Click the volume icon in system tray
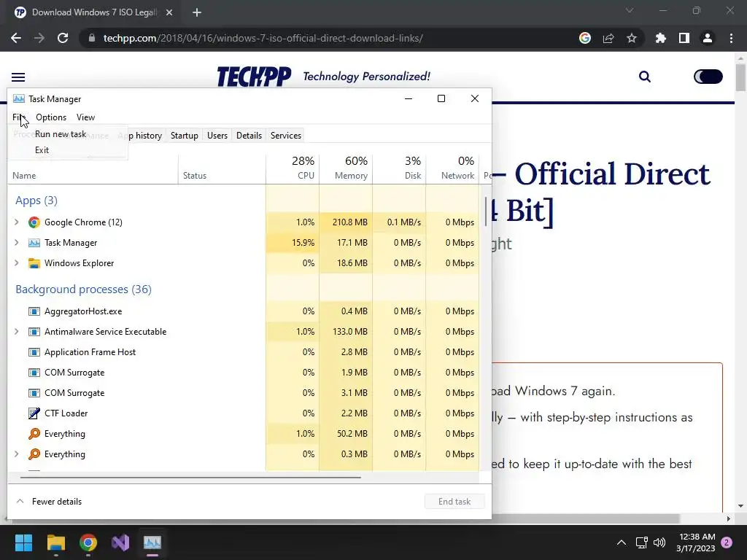Viewport: 747px width, 560px height. (x=659, y=542)
